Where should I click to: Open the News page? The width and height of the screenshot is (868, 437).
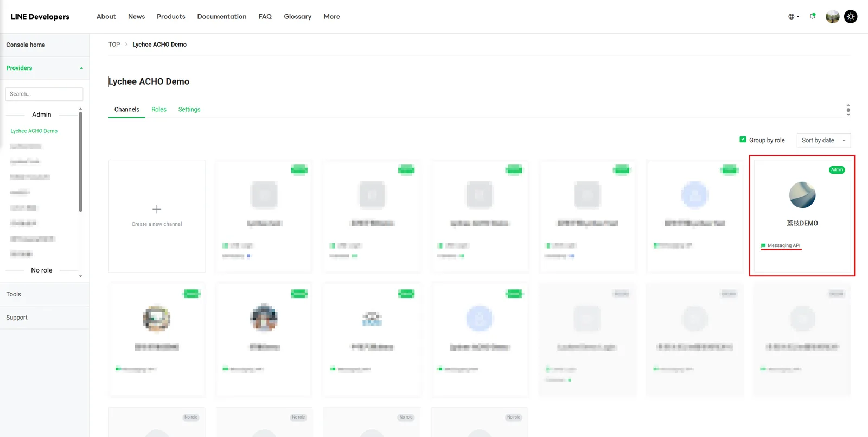coord(136,17)
